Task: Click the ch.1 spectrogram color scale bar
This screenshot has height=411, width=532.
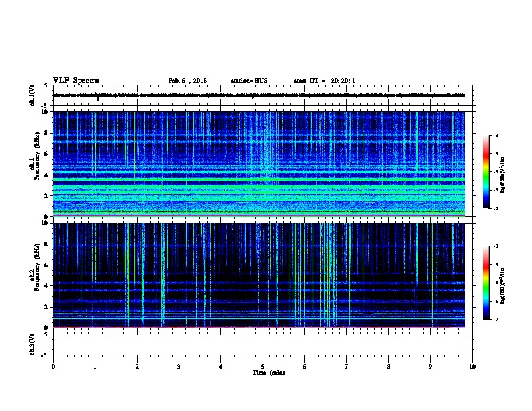Action: pos(486,172)
